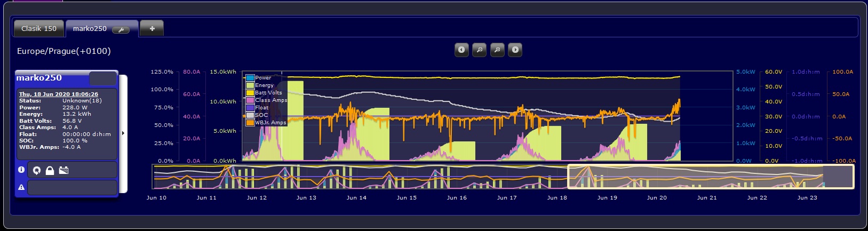Click the padlock icon in device panel
Image resolution: width=868 pixels, height=231 pixels.
[x=50, y=171]
